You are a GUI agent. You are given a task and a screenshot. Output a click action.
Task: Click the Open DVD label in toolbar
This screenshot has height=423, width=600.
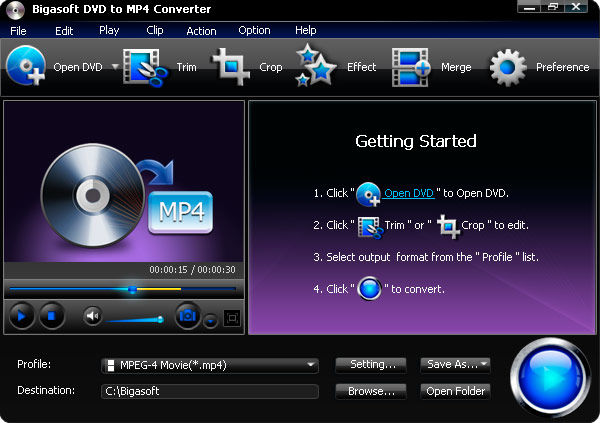[78, 67]
